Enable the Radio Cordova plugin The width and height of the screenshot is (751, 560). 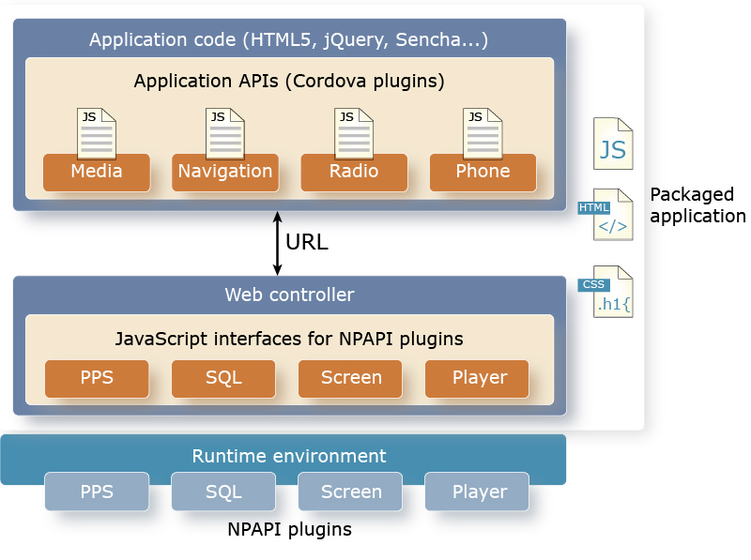(354, 172)
